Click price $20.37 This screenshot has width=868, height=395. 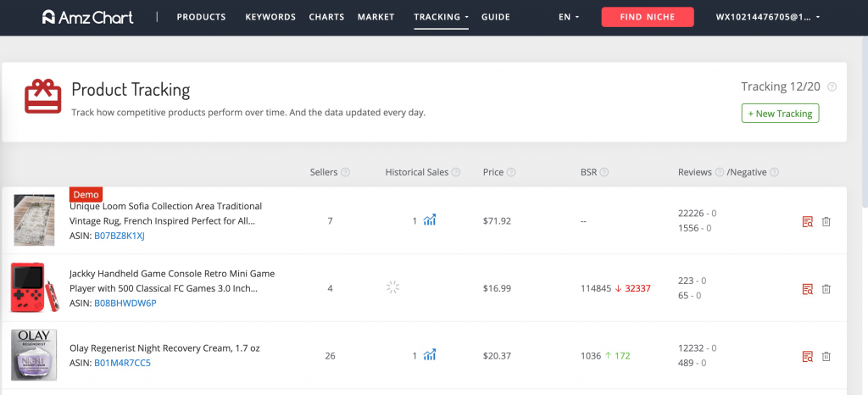tap(497, 356)
